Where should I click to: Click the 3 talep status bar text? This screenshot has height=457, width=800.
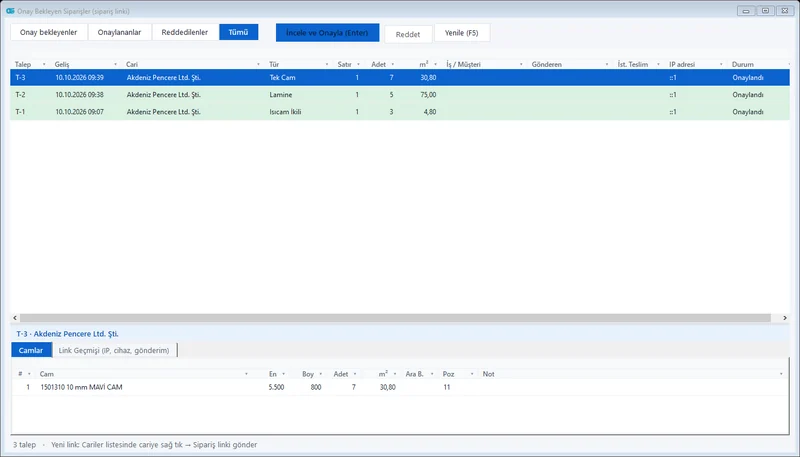[24, 445]
